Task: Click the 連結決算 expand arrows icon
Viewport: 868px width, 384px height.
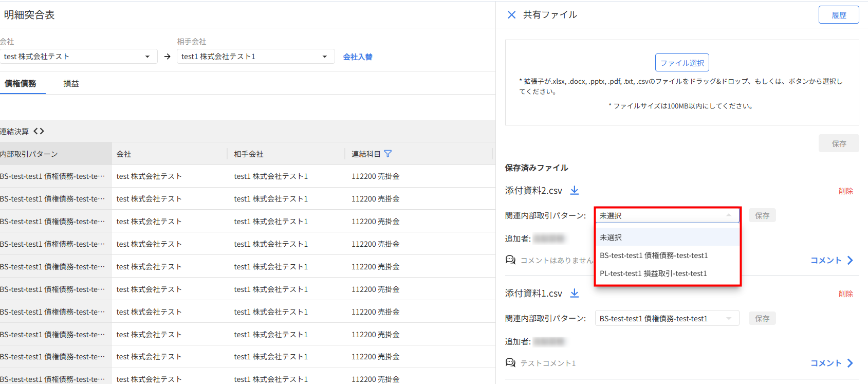Action: [x=39, y=132]
